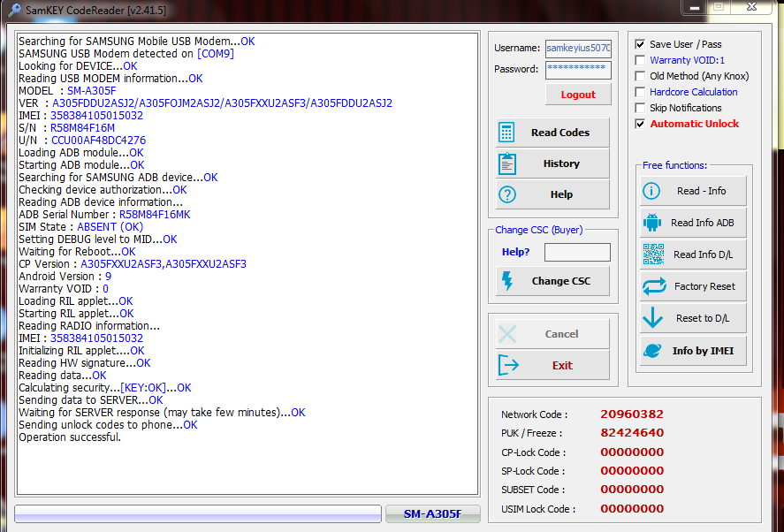The width and height of the screenshot is (784, 532).
Task: Enable the Skip Notifications checkbox
Action: coord(640,108)
